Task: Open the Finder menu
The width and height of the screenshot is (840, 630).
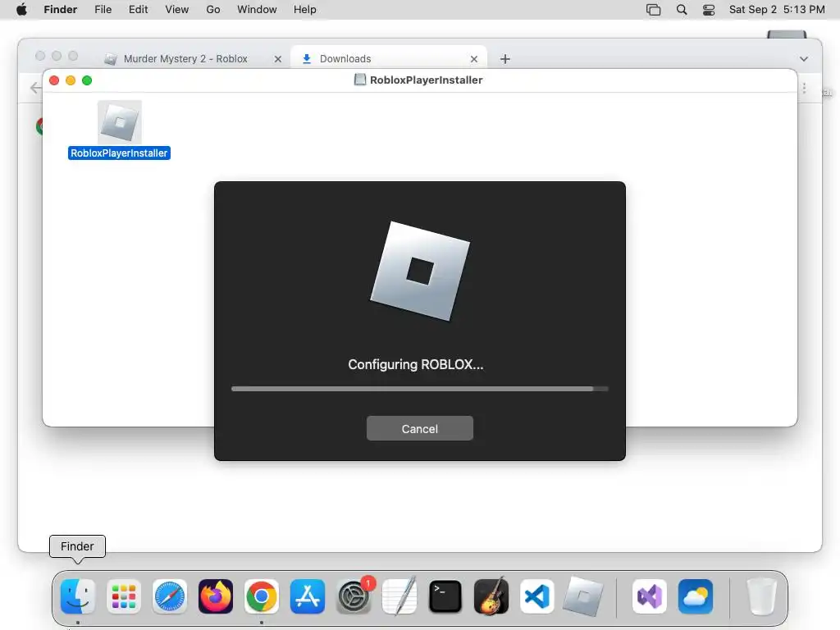Action: tap(61, 10)
